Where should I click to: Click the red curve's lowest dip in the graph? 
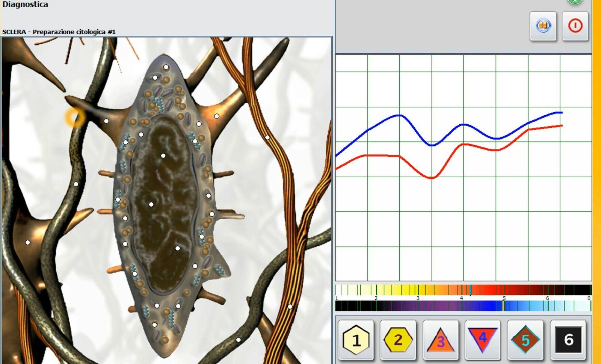(432, 178)
